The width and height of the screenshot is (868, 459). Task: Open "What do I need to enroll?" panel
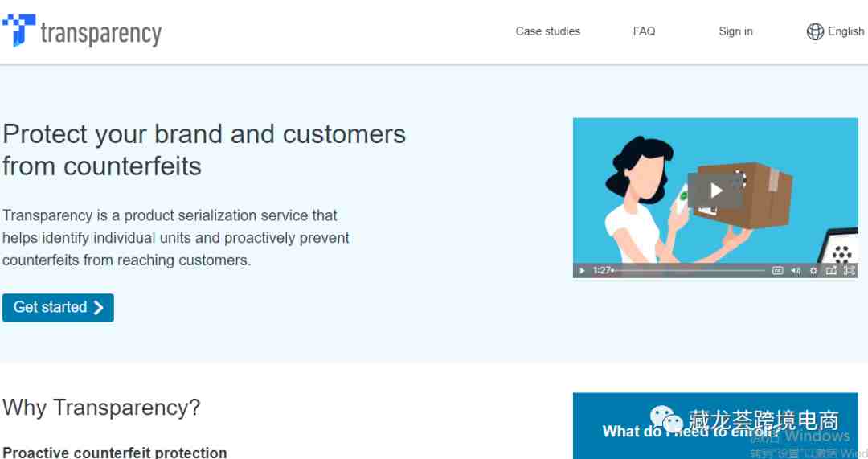tap(715, 426)
